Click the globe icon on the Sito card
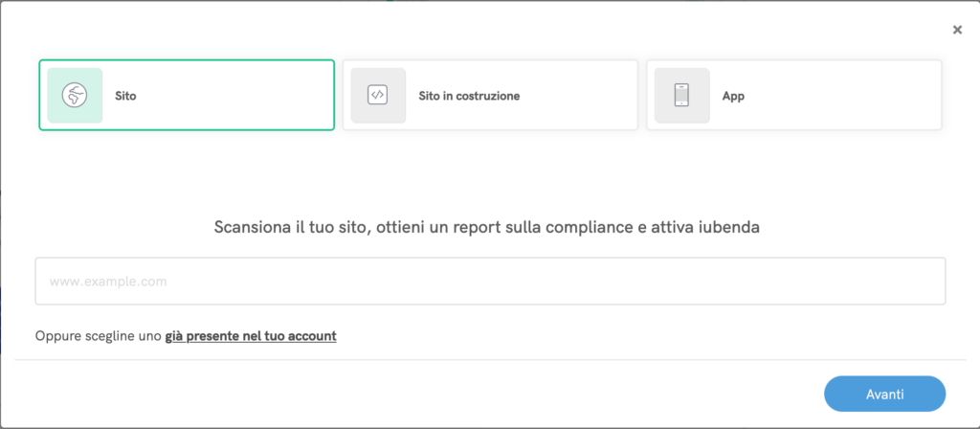This screenshot has width=980, height=429. 75,95
